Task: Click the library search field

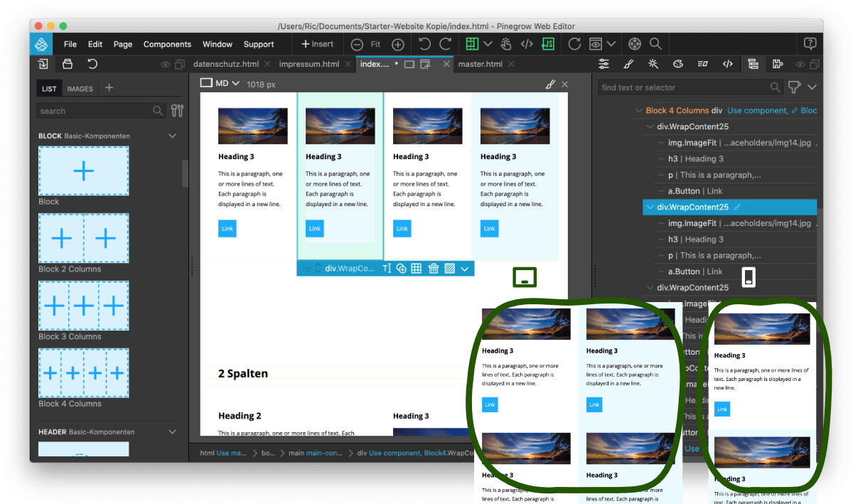Action: [x=100, y=111]
